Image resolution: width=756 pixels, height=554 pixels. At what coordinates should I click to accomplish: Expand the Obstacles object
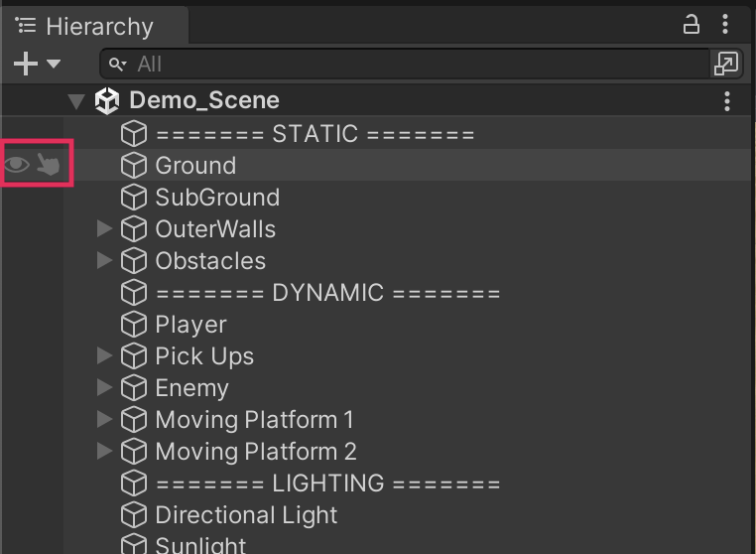(104, 261)
